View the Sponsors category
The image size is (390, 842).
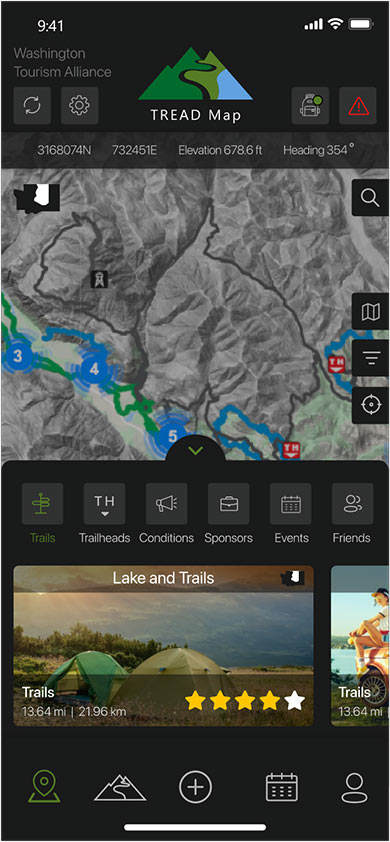coord(228,513)
